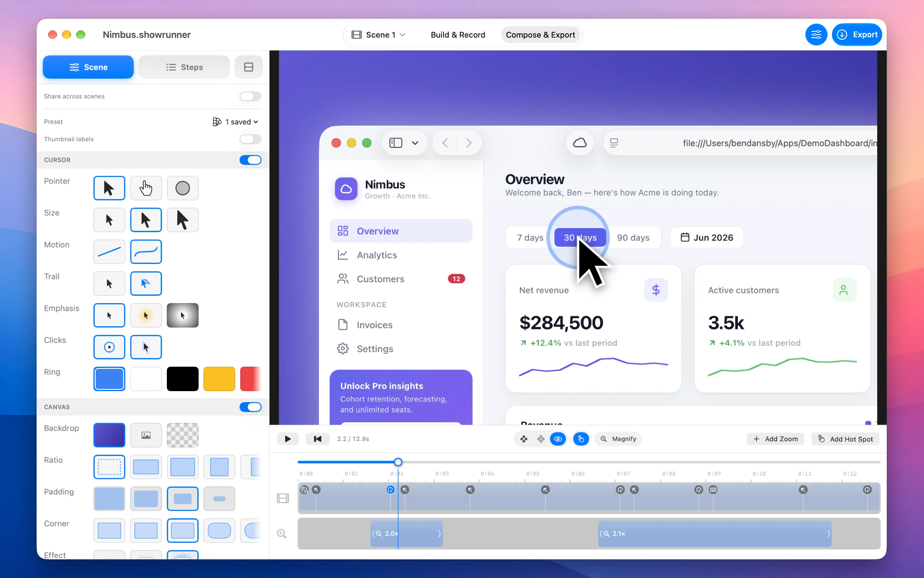
Task: Click the Export button
Action: click(x=857, y=35)
